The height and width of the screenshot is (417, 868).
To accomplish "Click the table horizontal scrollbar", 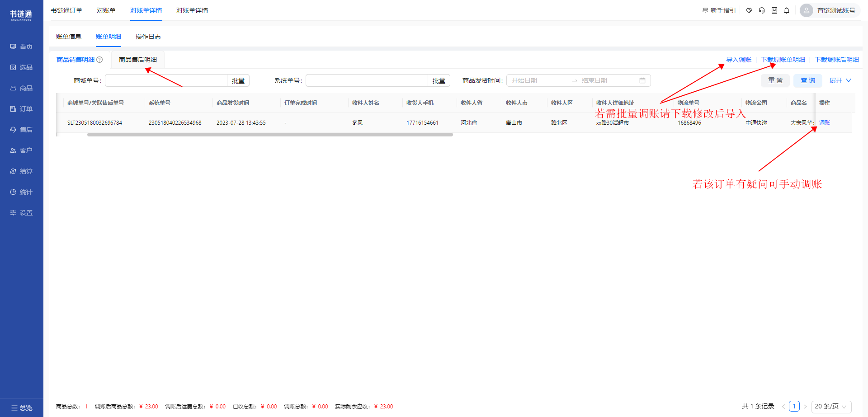I will (x=270, y=135).
